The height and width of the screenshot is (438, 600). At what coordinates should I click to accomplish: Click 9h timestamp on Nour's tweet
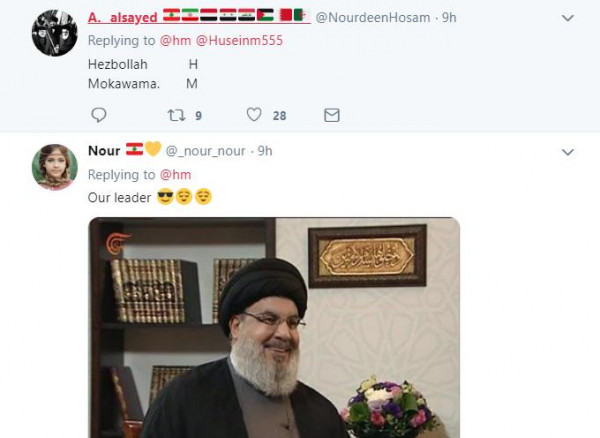[x=265, y=151]
